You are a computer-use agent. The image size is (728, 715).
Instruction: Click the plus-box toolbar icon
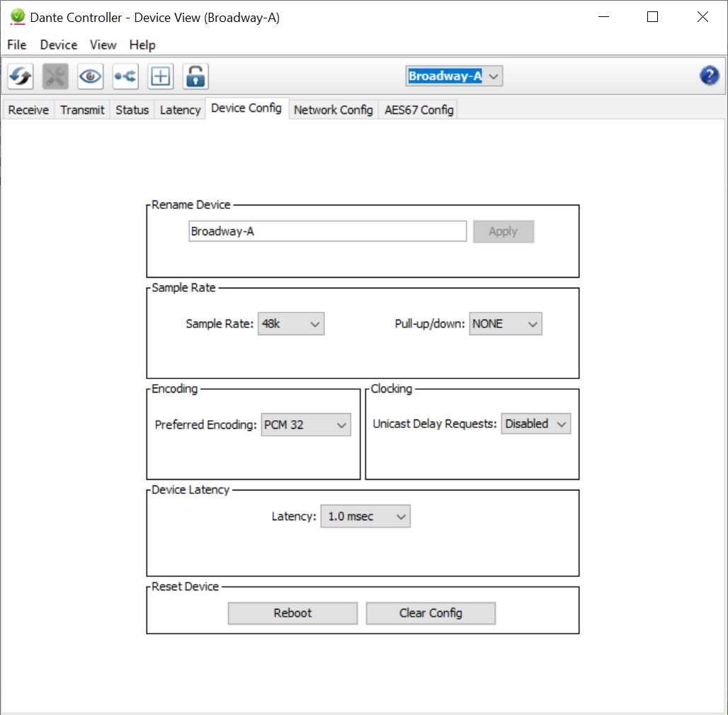coord(160,77)
